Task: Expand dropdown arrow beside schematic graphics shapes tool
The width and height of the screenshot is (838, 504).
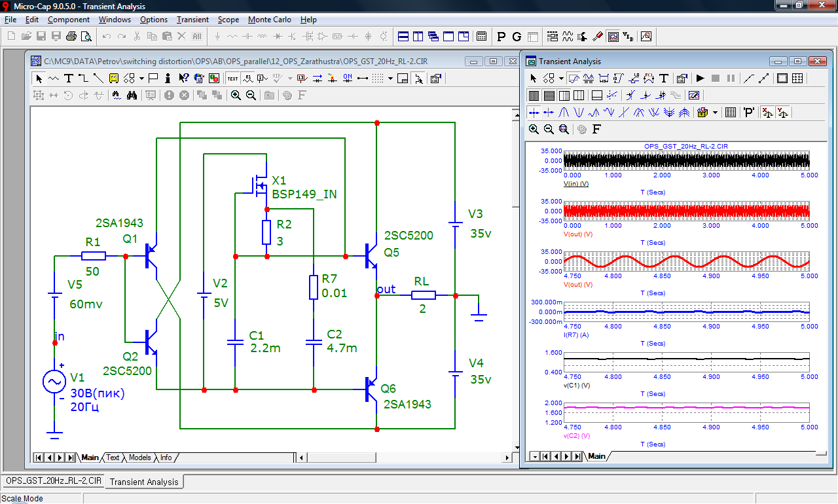Action: [140, 79]
